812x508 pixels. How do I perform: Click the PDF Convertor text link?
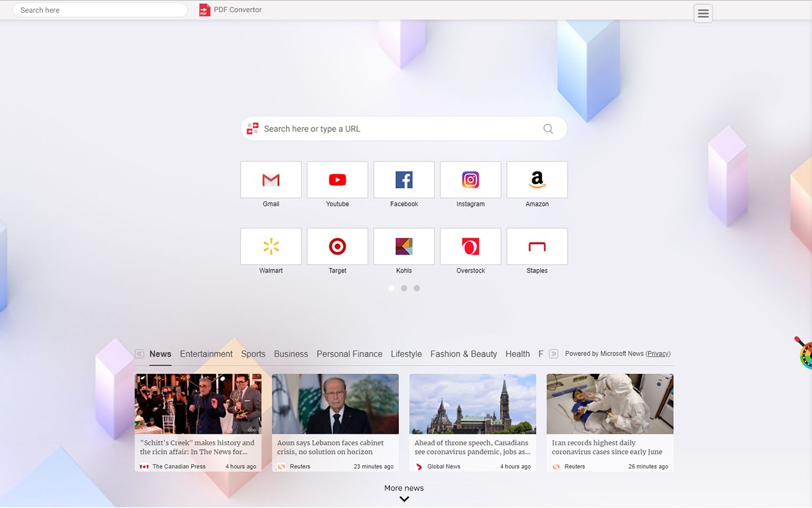[x=238, y=10]
